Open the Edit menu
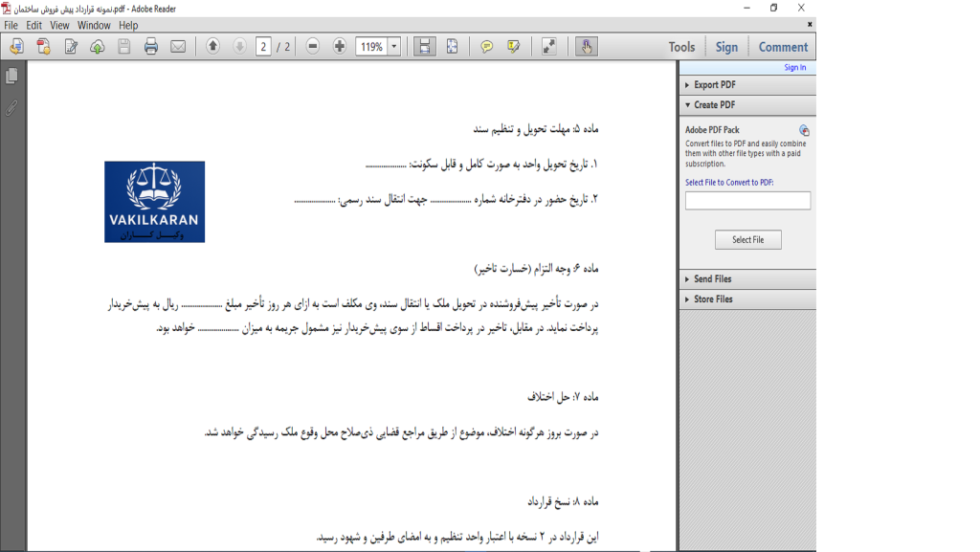Screen dimensions: 980x552 (x=34, y=25)
